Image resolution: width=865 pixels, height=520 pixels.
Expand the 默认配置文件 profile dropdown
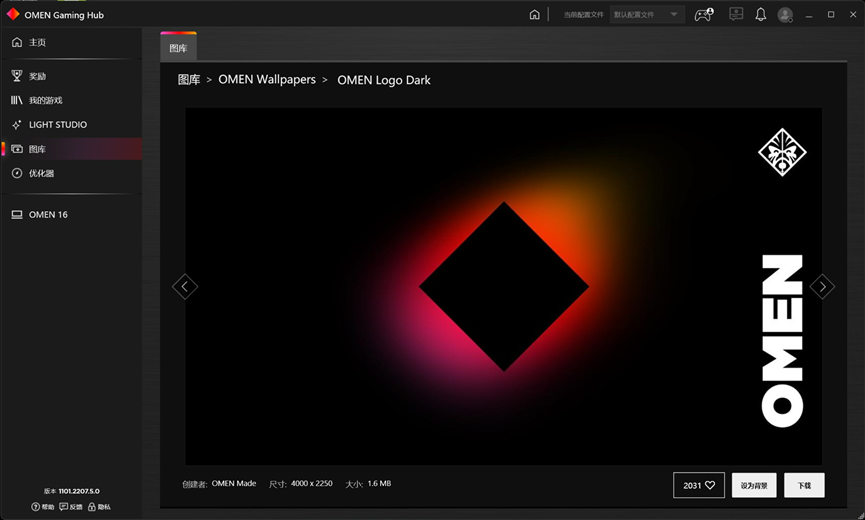[x=646, y=15]
